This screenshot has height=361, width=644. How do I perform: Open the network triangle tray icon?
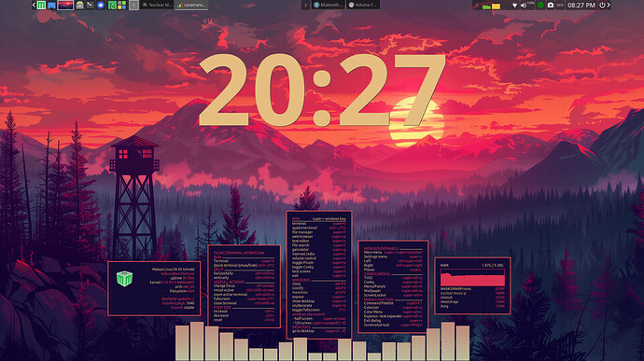514,6
